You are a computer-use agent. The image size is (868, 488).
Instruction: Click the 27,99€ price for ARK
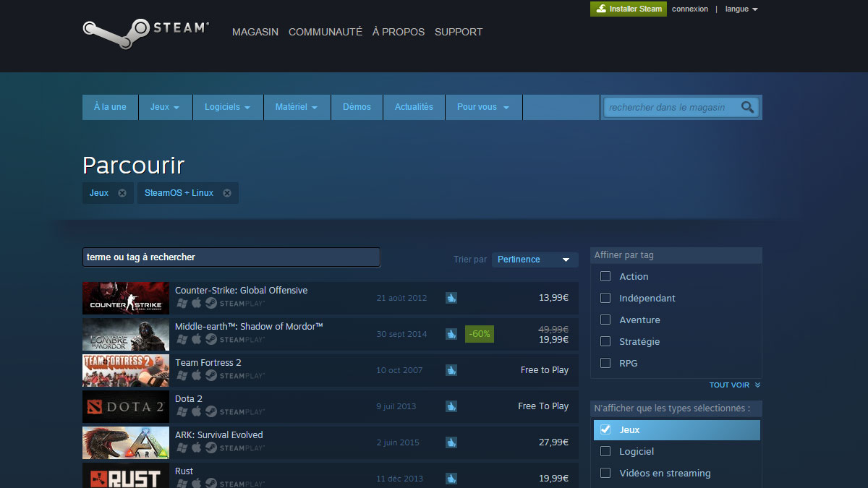553,442
